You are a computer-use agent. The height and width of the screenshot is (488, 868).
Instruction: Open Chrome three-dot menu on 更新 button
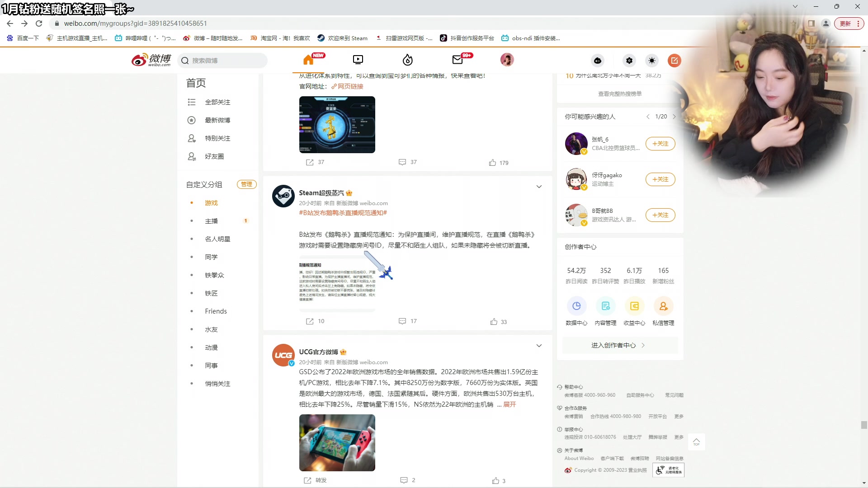click(858, 23)
